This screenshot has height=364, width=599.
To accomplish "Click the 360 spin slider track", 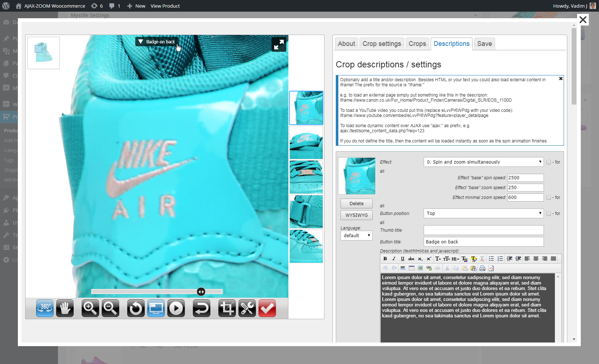I will click(x=157, y=291).
